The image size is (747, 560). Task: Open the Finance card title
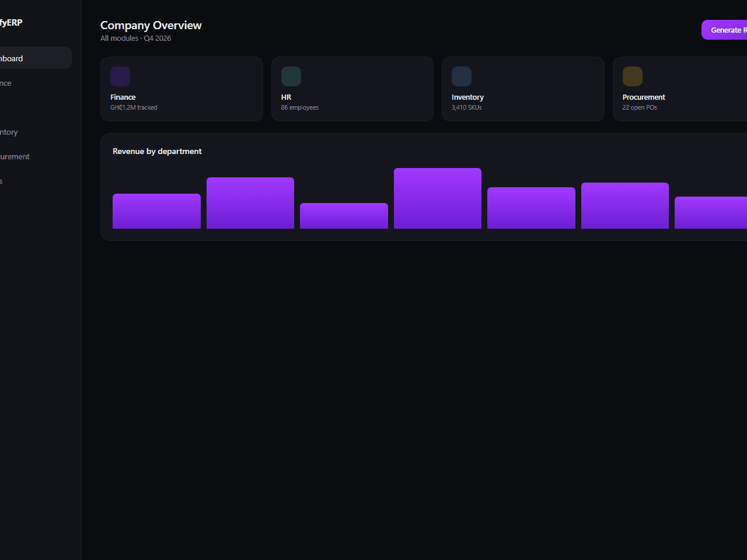[x=123, y=97]
